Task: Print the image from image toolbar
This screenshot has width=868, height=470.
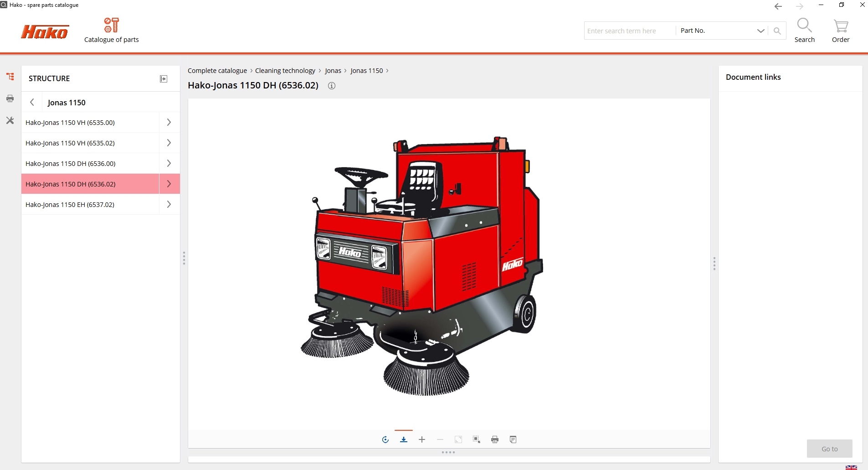Action: (x=495, y=439)
